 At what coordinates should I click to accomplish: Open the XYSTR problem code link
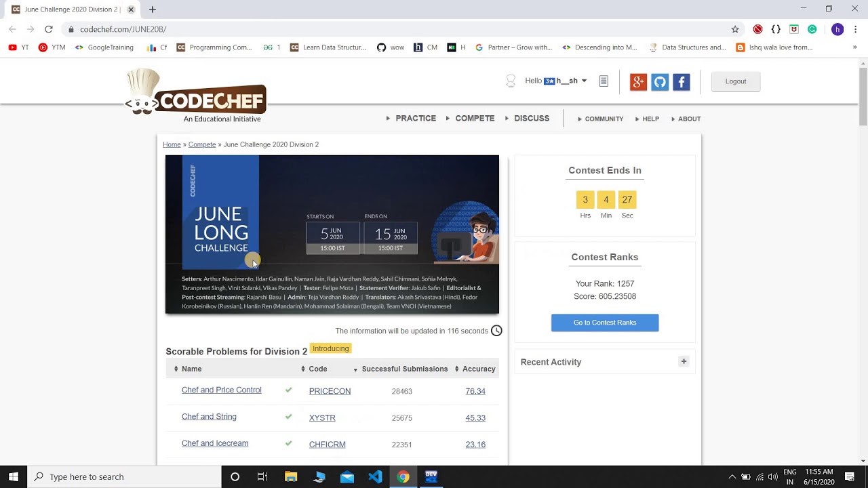(x=322, y=418)
